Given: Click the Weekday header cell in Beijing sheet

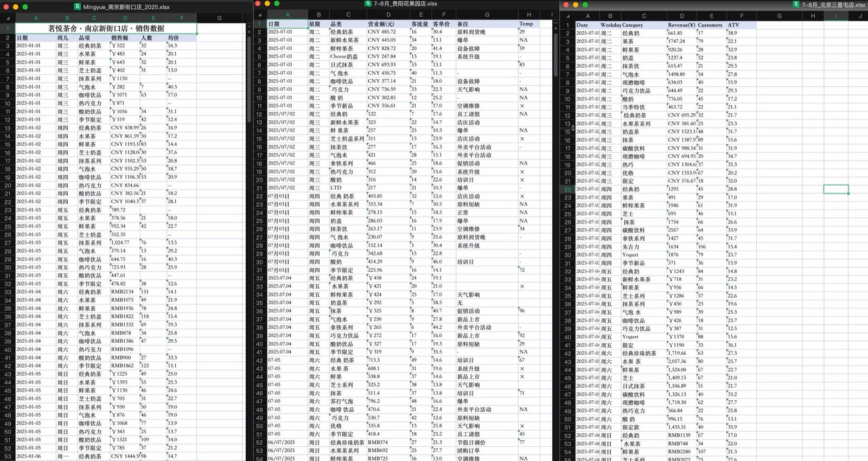Looking at the screenshot, I should tap(610, 25).
